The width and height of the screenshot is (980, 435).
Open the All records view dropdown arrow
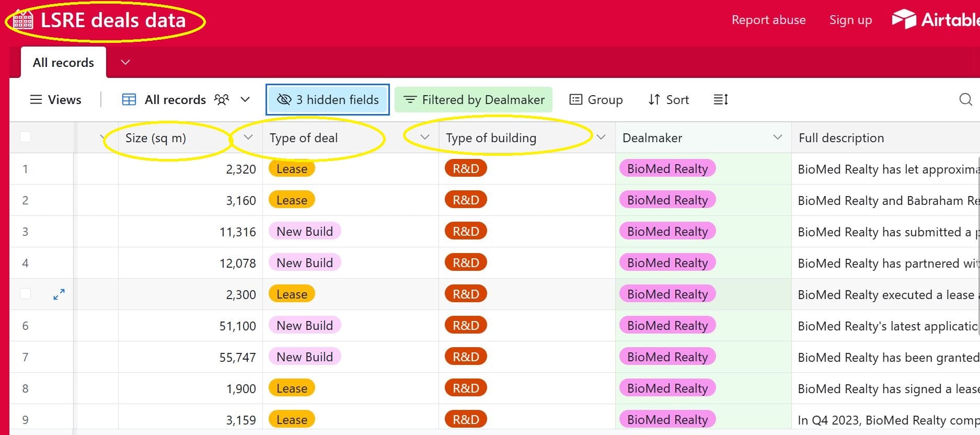245,99
